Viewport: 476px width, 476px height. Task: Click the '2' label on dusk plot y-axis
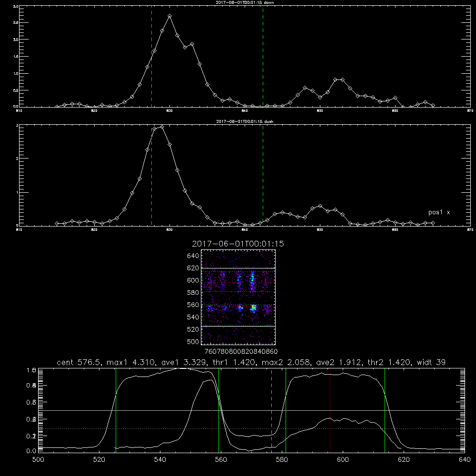pos(17,159)
